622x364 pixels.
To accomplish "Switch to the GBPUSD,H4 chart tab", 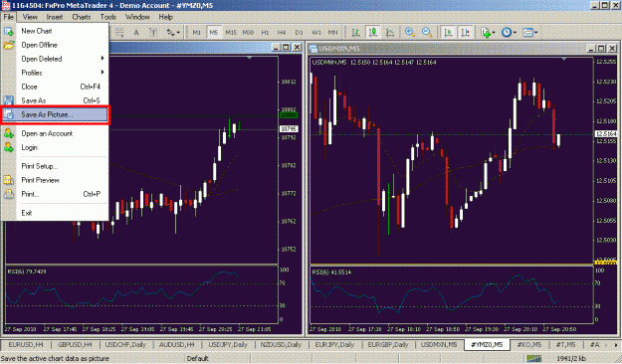I will tap(75, 344).
